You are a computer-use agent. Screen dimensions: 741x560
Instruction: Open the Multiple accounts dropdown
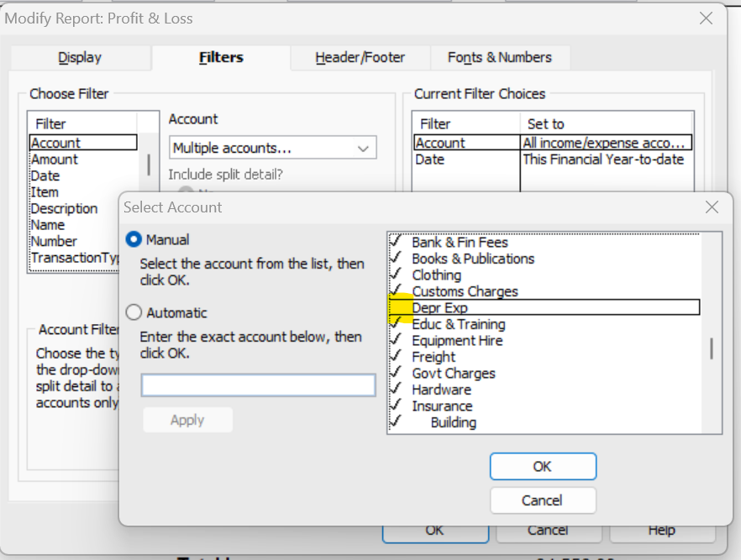(273, 148)
